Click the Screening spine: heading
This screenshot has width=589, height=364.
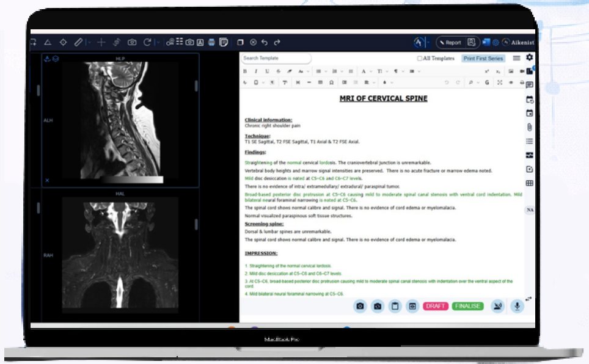click(x=264, y=224)
